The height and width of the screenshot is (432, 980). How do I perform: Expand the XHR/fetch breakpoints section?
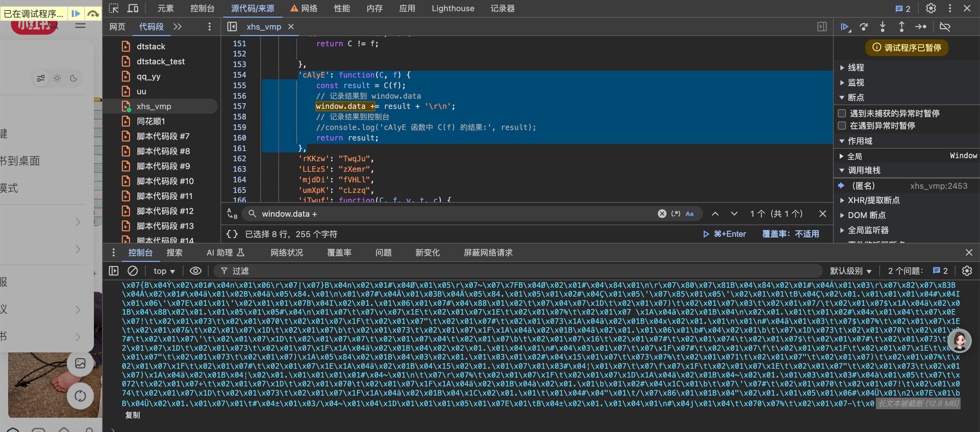(x=873, y=200)
